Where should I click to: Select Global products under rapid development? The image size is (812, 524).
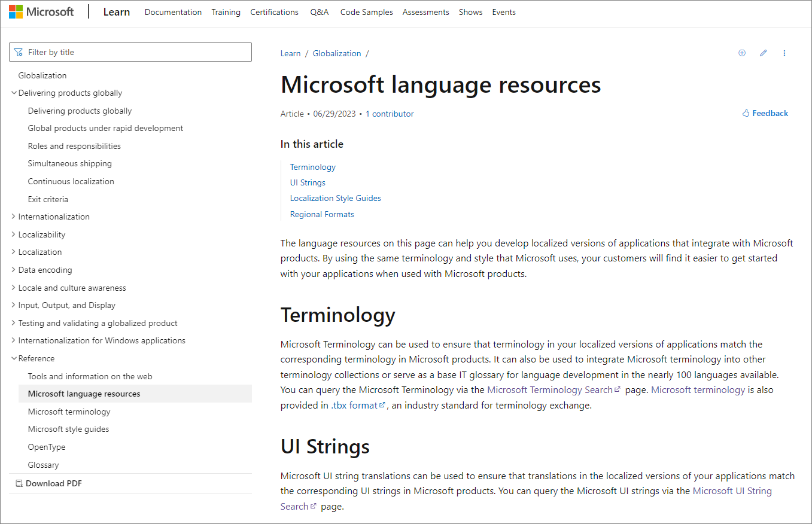(105, 128)
